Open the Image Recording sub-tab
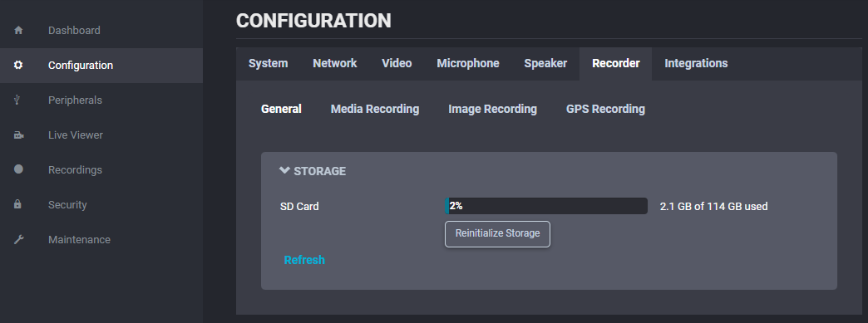The height and width of the screenshot is (323, 868). (x=493, y=109)
